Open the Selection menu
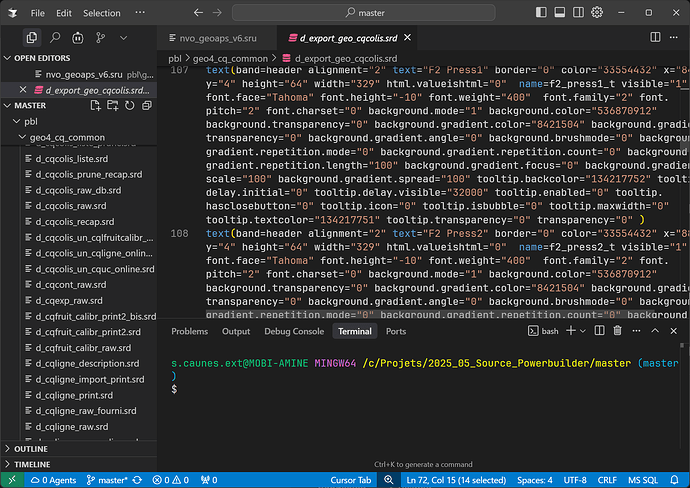 pyautogui.click(x=102, y=13)
